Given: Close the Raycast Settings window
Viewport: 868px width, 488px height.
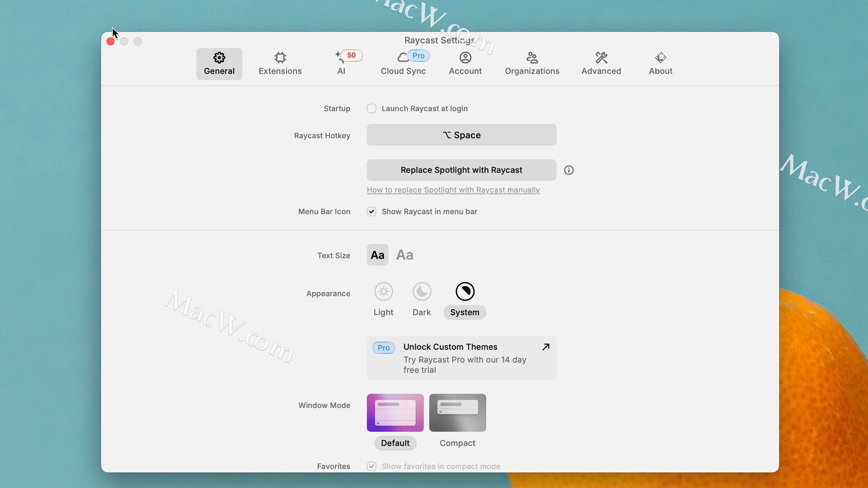Looking at the screenshot, I should tap(110, 42).
